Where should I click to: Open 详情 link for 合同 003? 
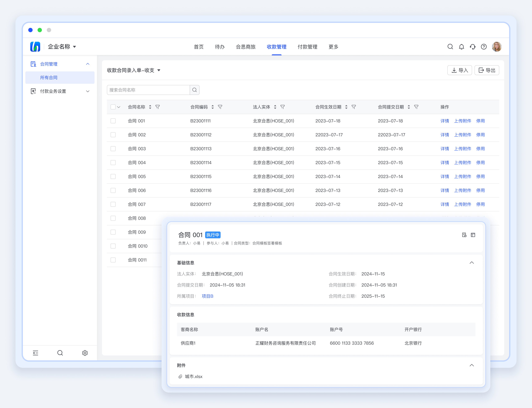445,149
